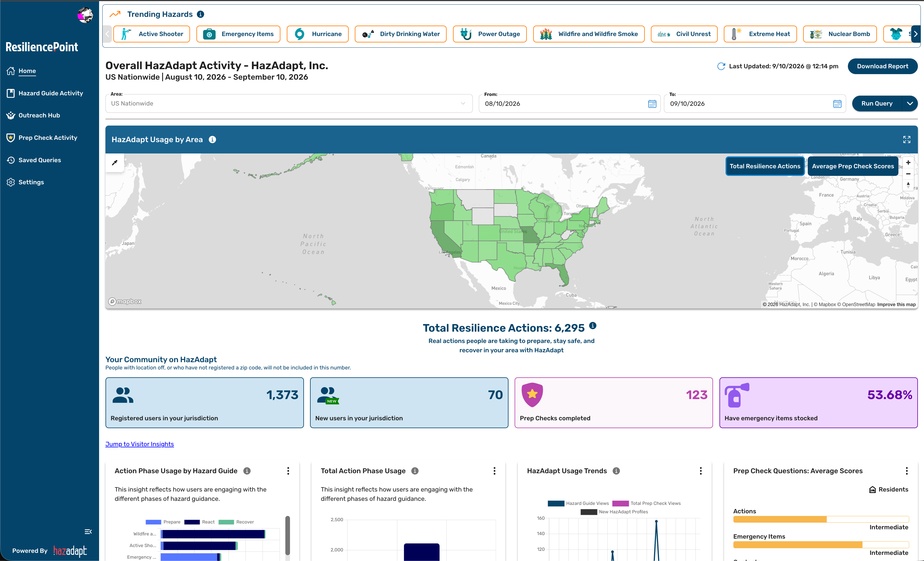Toggle map to Total Resilience Actions
Viewport: 924px width, 561px height.
pos(765,166)
